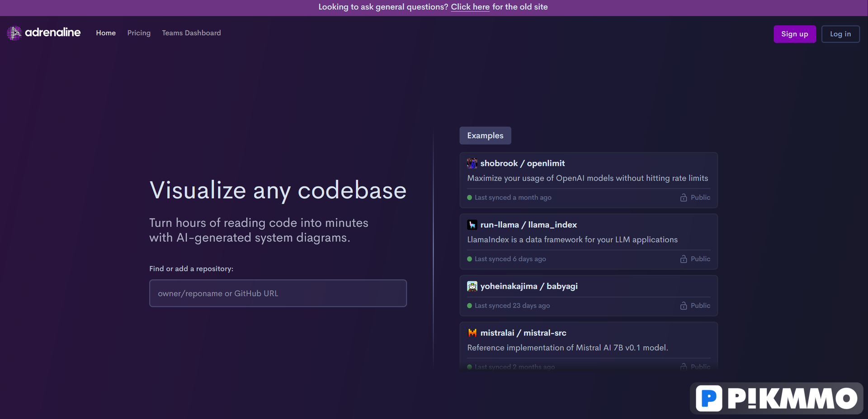Image resolution: width=868 pixels, height=419 pixels.
Task: Focus the owner/reponame or GitHub URL field
Action: pyautogui.click(x=278, y=293)
